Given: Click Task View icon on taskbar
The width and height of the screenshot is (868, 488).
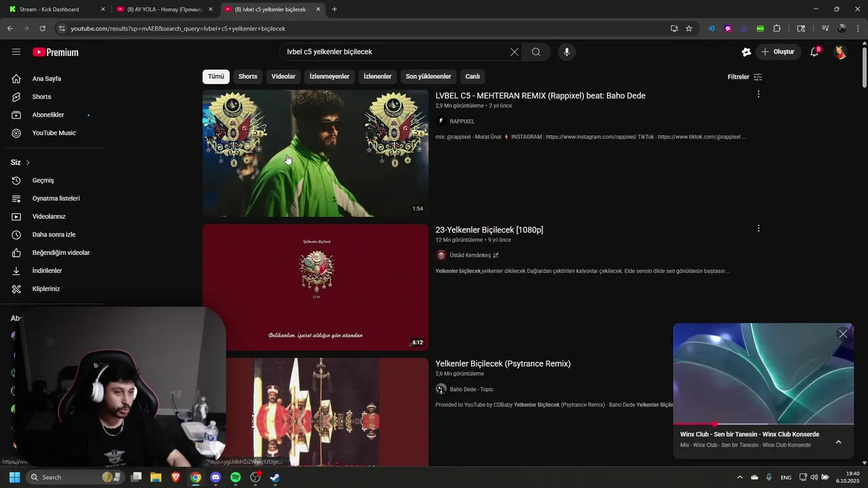Looking at the screenshot, I should tap(136, 477).
